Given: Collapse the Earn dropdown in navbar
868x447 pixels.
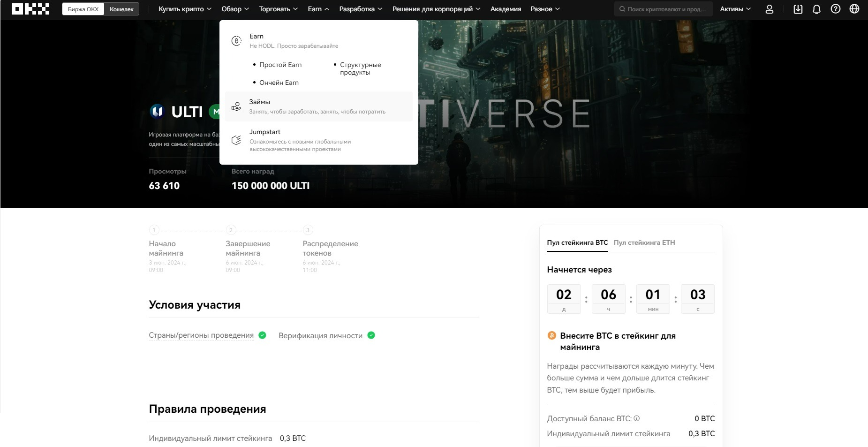Looking at the screenshot, I should (318, 9).
